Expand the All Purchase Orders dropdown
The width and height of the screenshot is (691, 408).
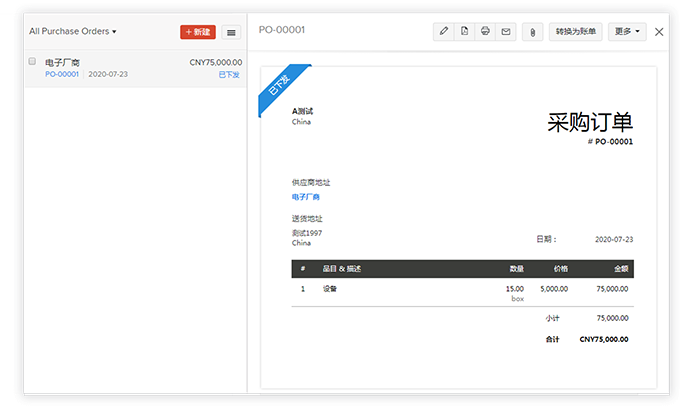tap(73, 32)
